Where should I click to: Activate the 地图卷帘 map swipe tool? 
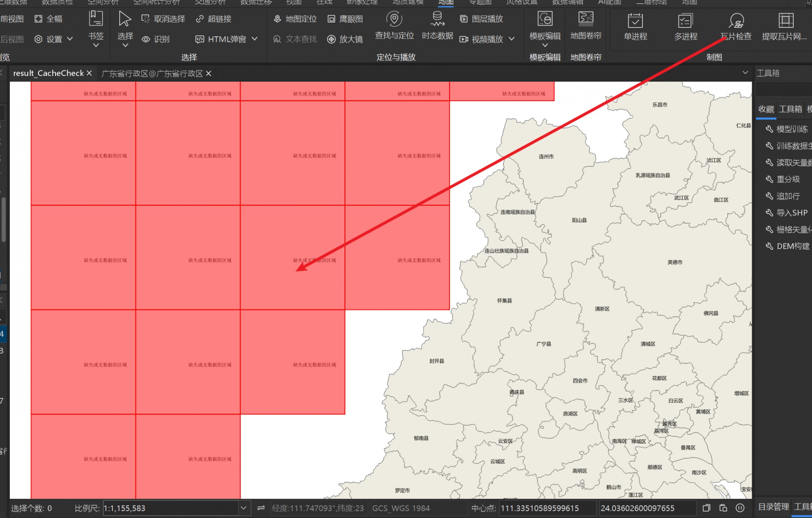[586, 26]
